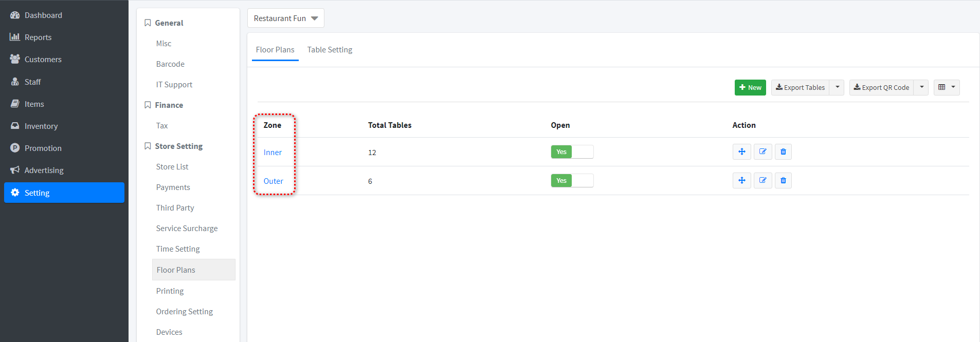Click the green New button
The width and height of the screenshot is (980, 342).
click(750, 87)
